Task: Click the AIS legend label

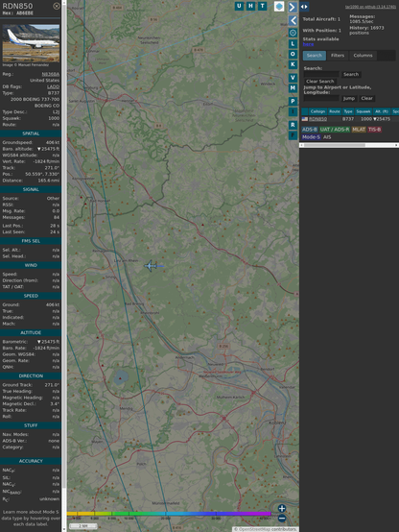Action: 327,137
